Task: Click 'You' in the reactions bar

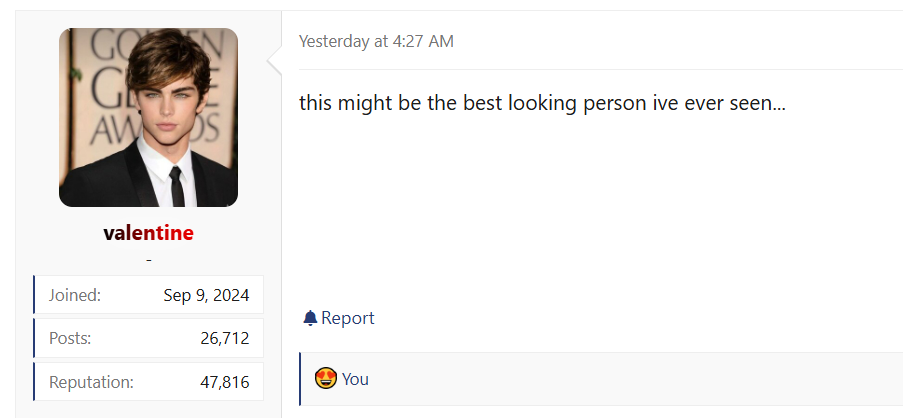Action: [355, 379]
